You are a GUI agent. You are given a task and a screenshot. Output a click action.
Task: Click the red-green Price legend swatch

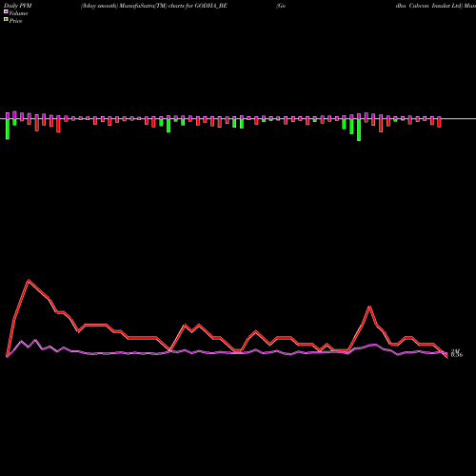point(6,19)
